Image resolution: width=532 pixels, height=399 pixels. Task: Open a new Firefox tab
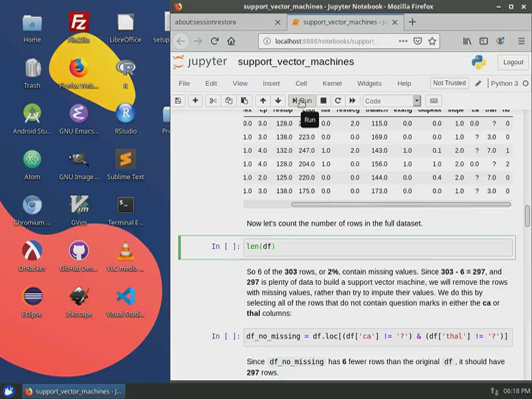(x=412, y=22)
